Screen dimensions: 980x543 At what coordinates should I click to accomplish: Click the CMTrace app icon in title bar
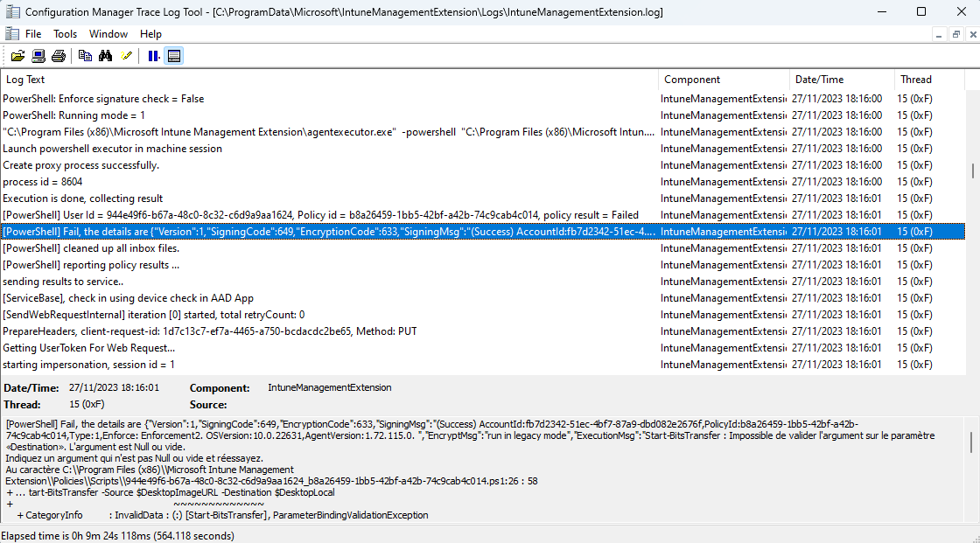(x=12, y=12)
